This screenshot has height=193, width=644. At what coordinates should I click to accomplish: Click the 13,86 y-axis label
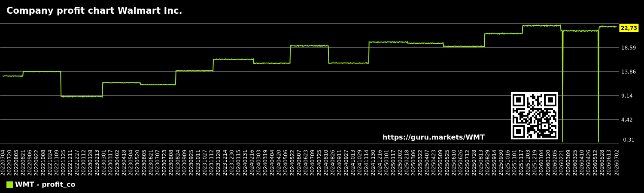629,72
